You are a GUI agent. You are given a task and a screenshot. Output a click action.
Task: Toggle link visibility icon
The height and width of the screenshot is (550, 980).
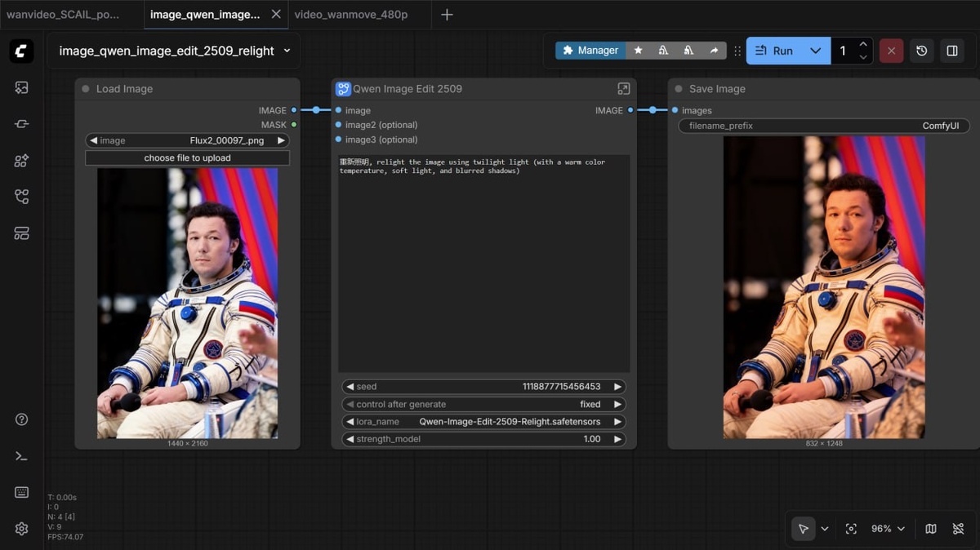[958, 529]
